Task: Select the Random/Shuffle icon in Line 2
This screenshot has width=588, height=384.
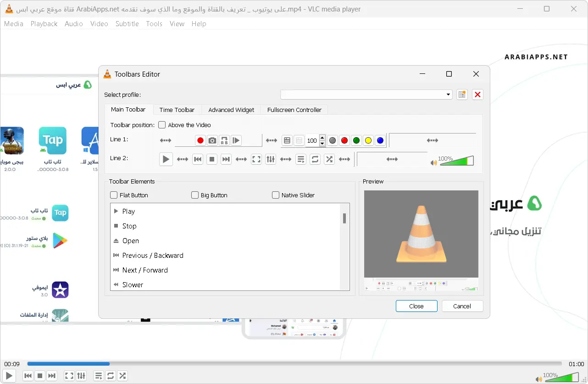Action: 329,159
